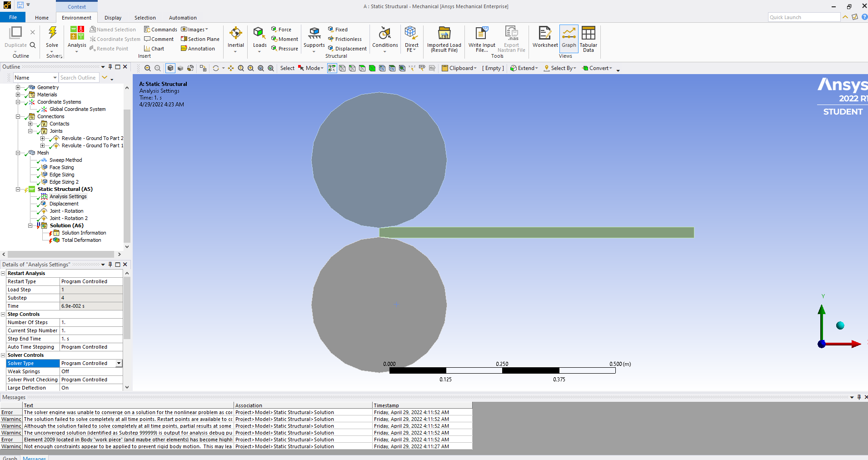Viewport: 868px width, 460px height.
Task: Select the Pan view tool
Action: [231, 68]
